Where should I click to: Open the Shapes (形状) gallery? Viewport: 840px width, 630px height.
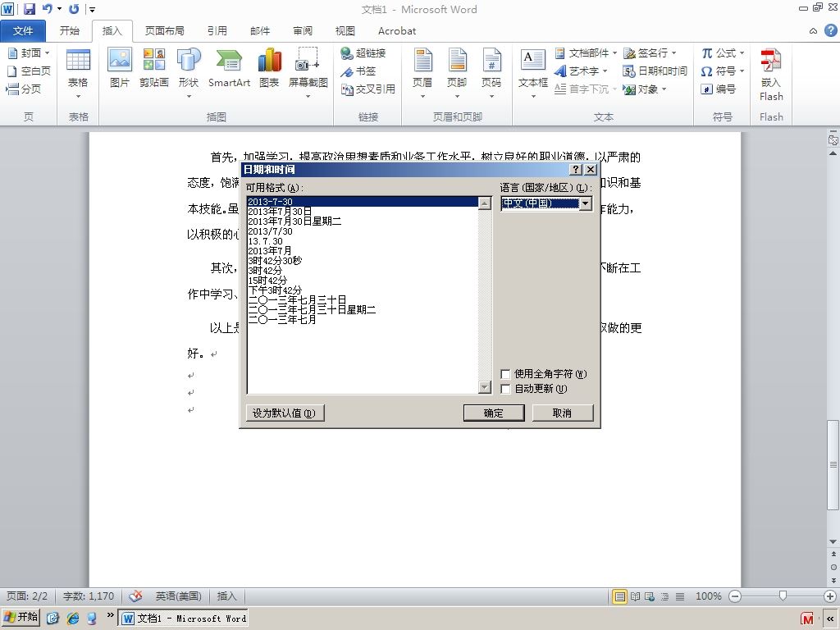coord(189,73)
